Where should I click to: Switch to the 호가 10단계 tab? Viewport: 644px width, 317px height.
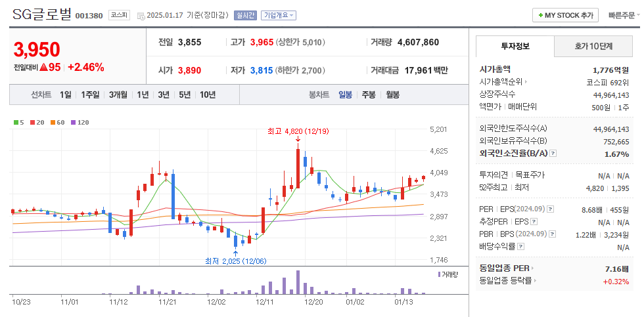click(x=593, y=47)
